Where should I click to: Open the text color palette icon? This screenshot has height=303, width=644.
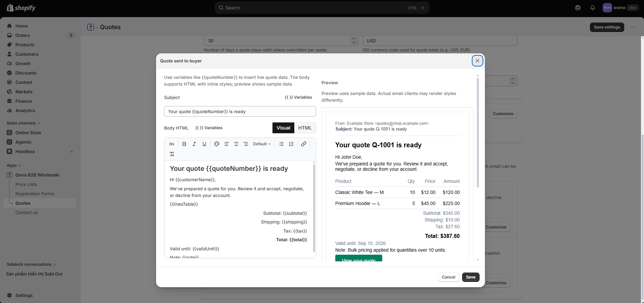tap(217, 144)
